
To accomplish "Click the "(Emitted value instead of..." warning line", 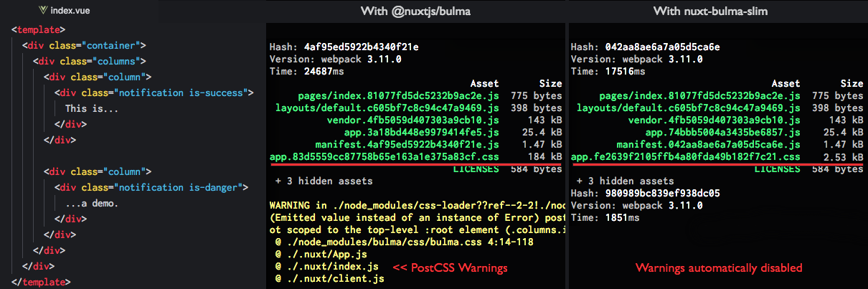I will (x=416, y=218).
